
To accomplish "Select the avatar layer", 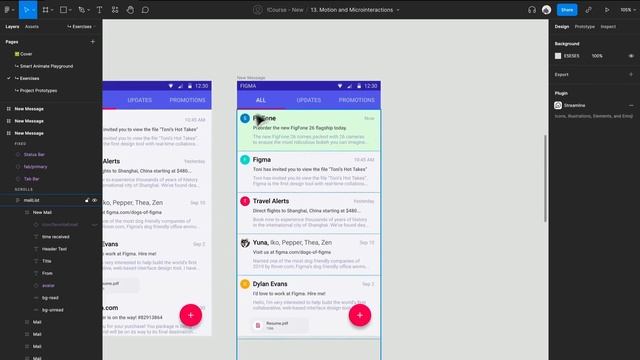I will tap(48, 286).
